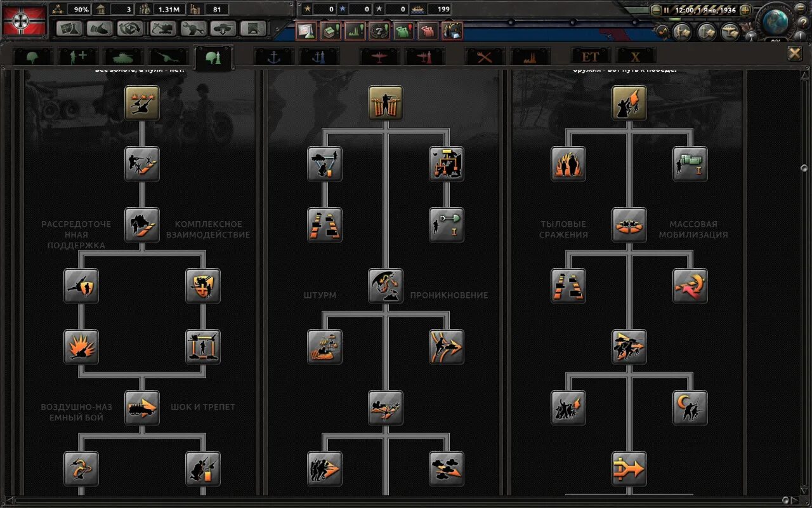
Task: Switch to Air Doctrine tab
Action: (x=424, y=57)
